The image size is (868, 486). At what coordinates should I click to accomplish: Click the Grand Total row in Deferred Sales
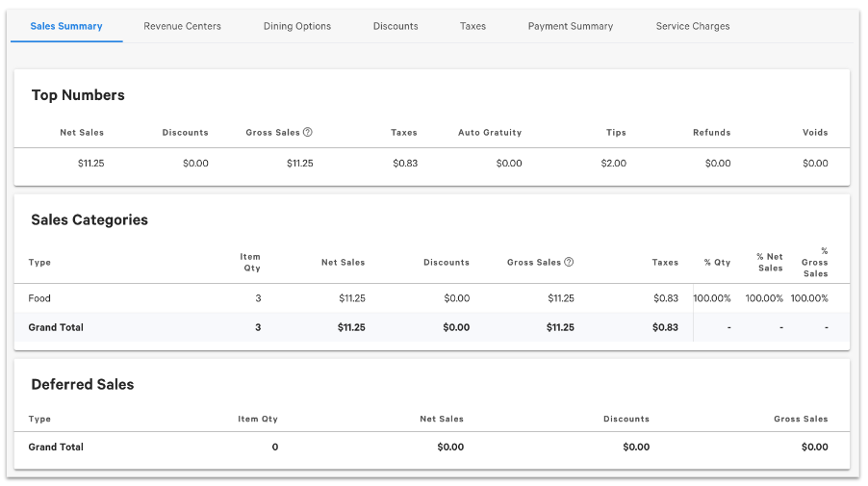coord(56,447)
